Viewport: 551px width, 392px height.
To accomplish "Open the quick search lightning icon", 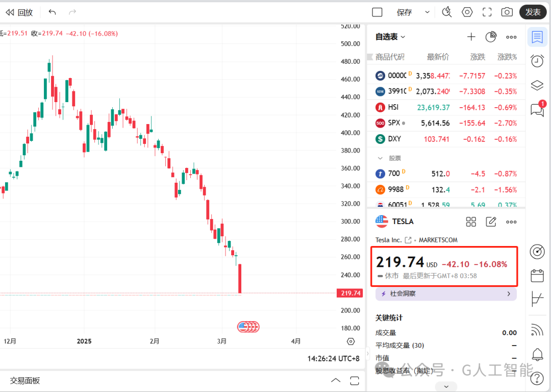I will point(446,12).
